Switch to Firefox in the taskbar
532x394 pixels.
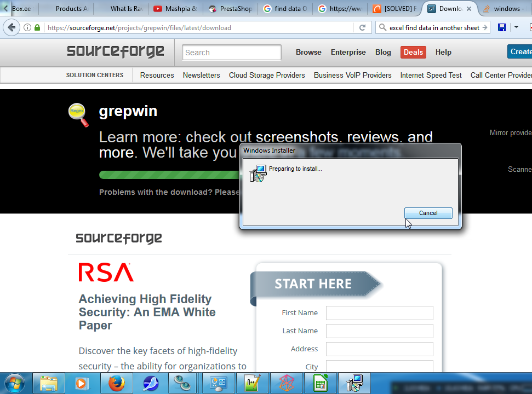pos(116,384)
